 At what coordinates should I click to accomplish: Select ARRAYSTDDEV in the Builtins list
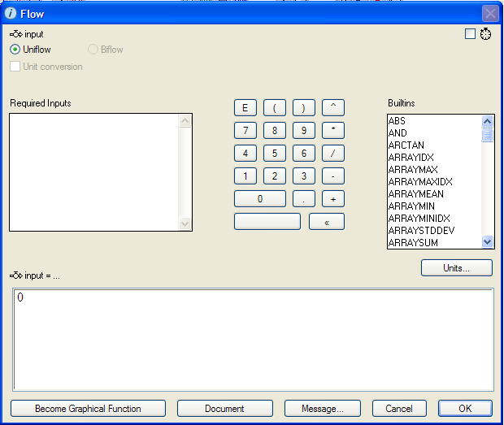click(421, 231)
